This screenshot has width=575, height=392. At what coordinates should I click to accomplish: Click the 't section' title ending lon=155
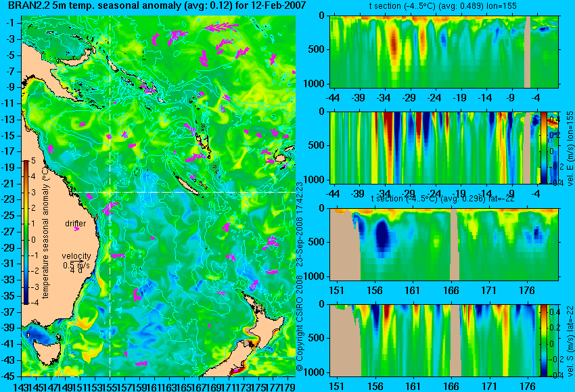(443, 6)
